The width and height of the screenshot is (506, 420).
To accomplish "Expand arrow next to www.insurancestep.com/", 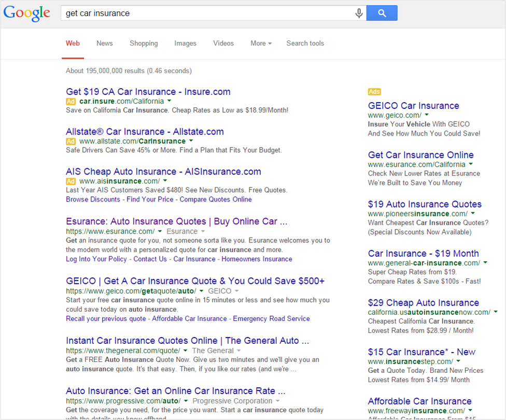I will pos(458,361).
